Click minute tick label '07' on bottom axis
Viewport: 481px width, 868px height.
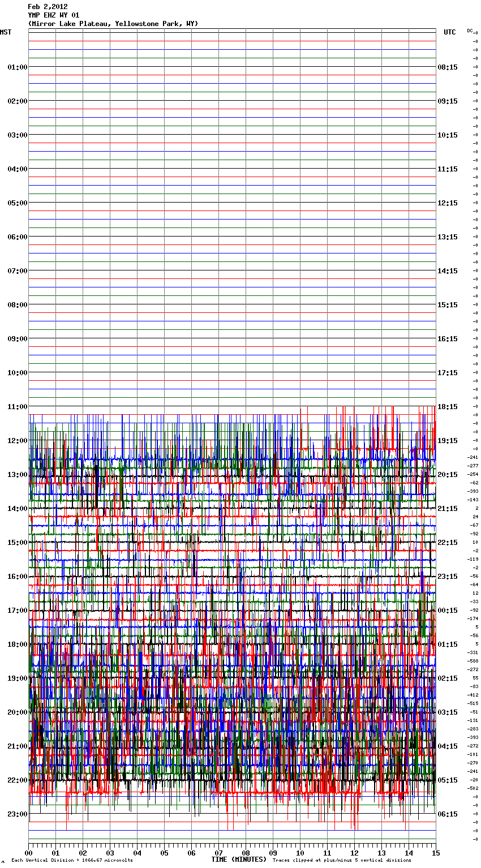tap(218, 853)
